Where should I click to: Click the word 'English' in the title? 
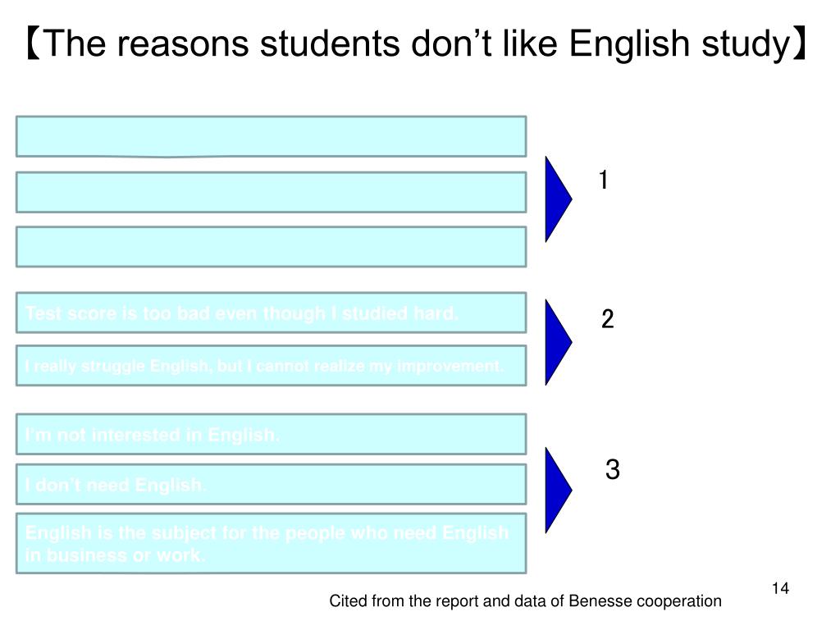coord(629,44)
